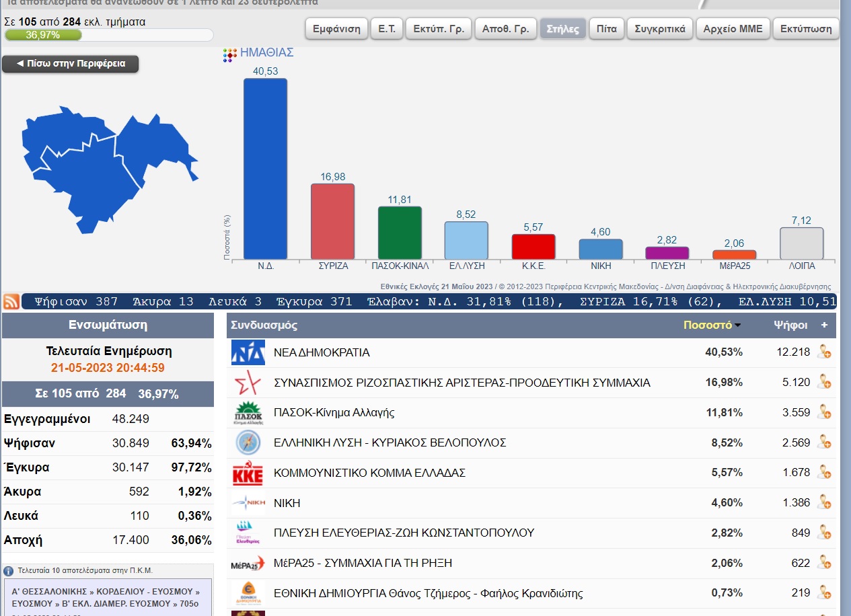The image size is (851, 616).
Task: Click the blue info icon above latest results
Action: pyautogui.click(x=9, y=571)
